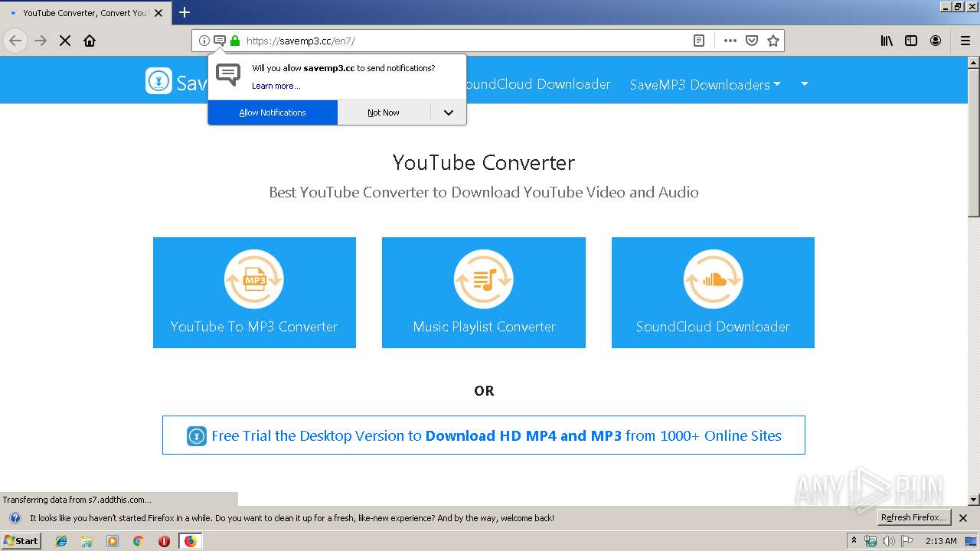The image size is (980, 551).
Task: Click the volume tray icon
Action: 889,541
